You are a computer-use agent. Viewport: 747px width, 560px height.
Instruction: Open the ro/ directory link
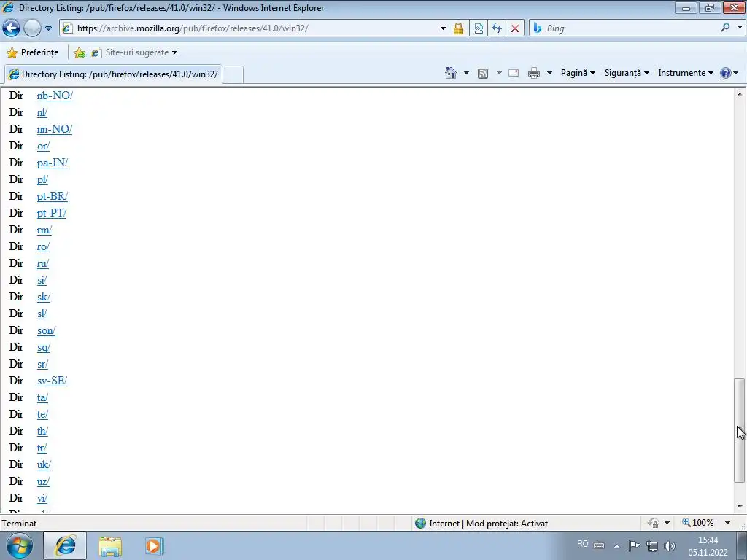point(43,246)
